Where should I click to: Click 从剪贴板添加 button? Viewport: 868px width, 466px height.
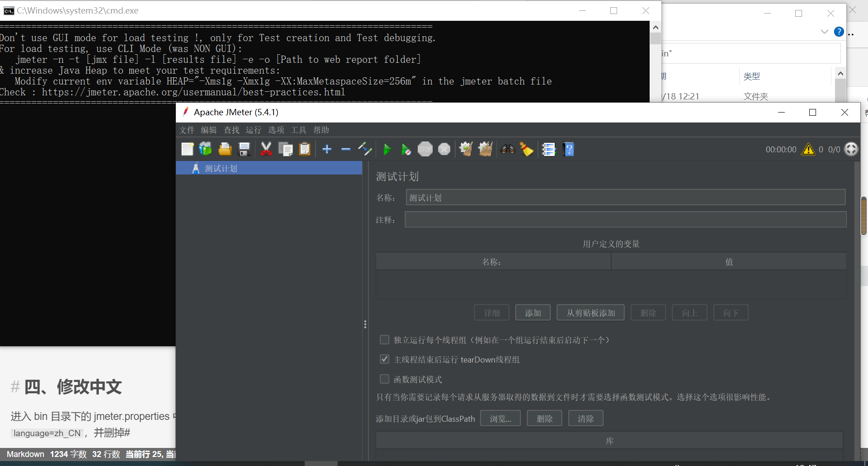pyautogui.click(x=590, y=313)
